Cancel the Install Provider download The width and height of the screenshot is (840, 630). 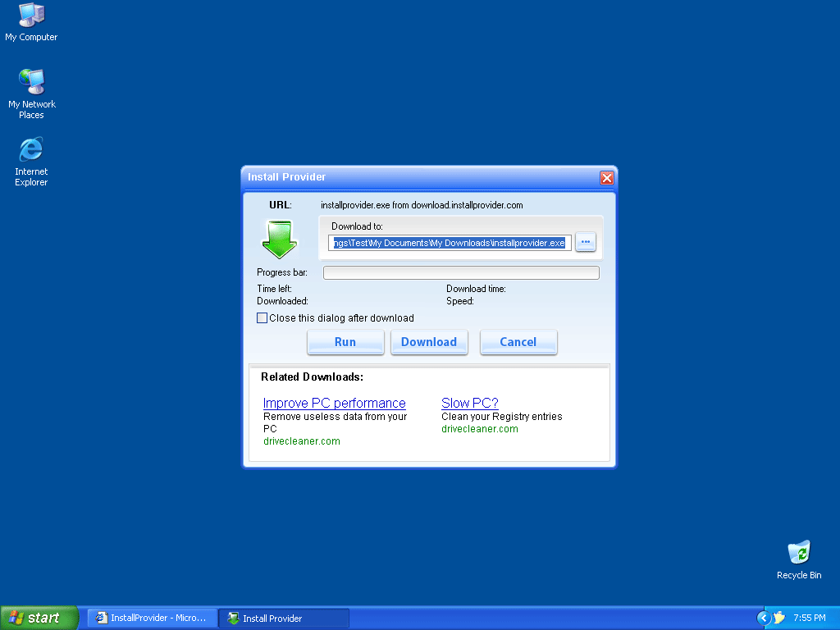[518, 342]
